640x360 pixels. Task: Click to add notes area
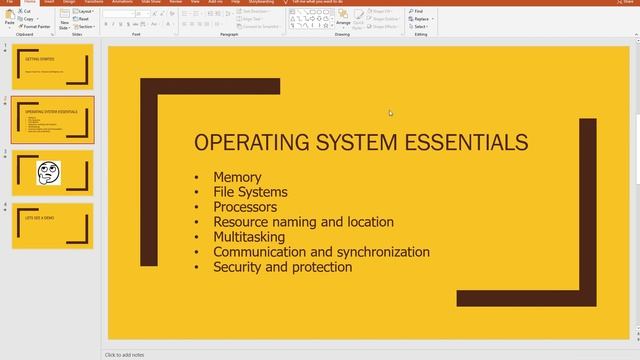[x=124, y=355]
